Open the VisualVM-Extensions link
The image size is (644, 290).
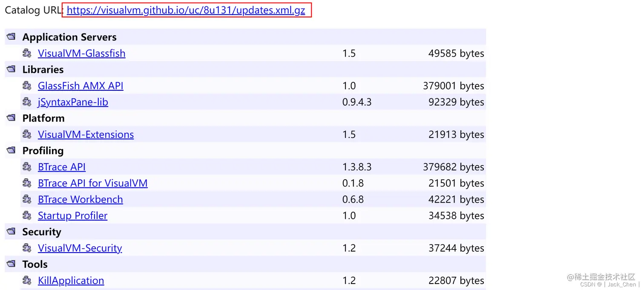coord(86,135)
